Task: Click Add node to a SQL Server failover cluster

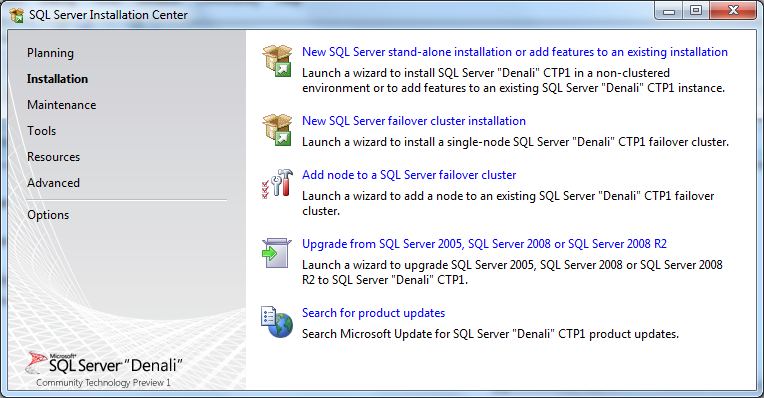Action: (x=409, y=175)
